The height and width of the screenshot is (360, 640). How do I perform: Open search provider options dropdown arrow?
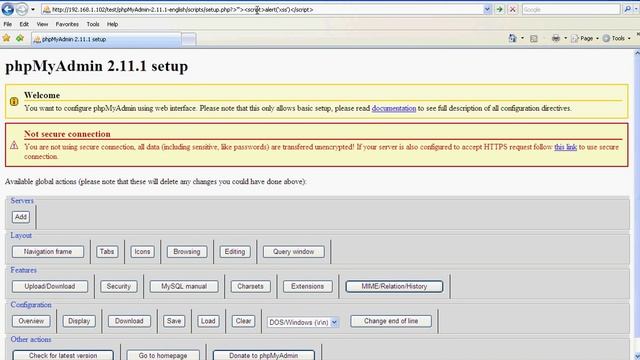(636, 9)
